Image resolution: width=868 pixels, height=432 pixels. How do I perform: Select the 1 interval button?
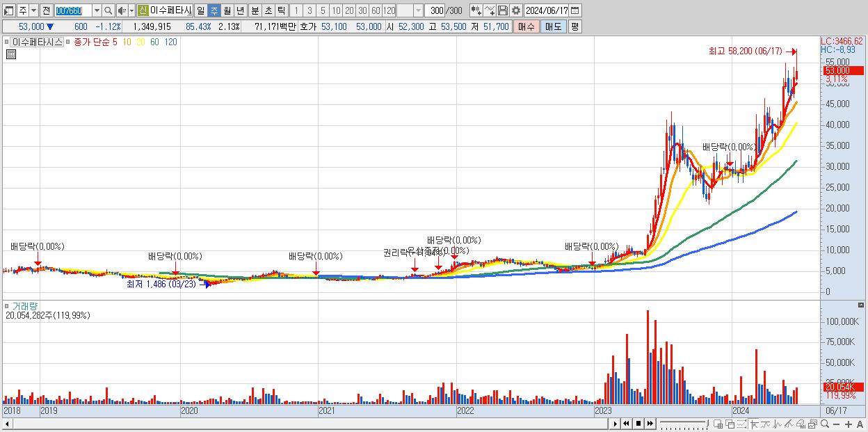296,10
